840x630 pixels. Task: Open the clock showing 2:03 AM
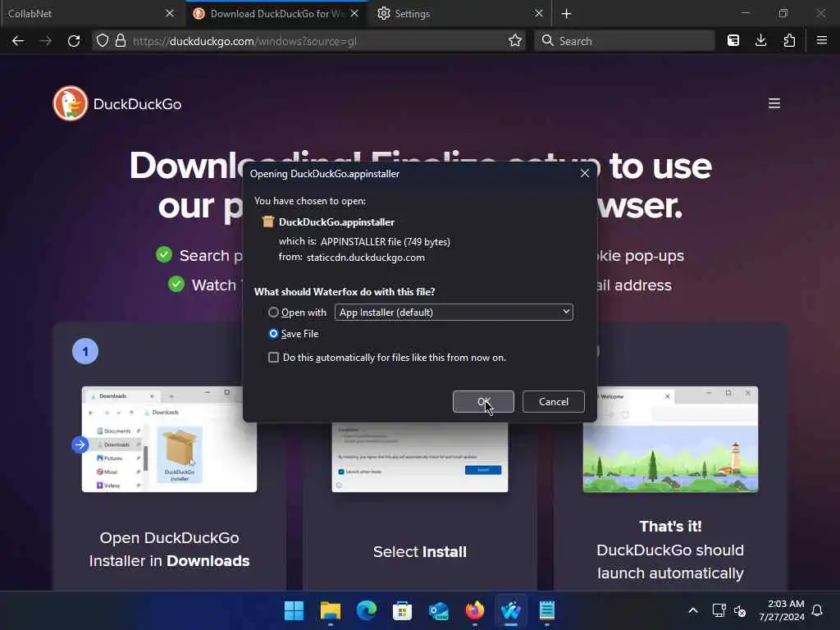782,610
